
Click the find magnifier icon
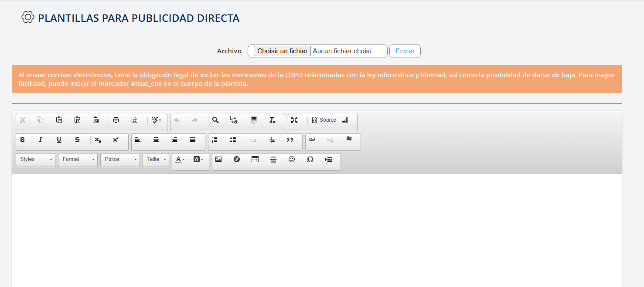click(x=215, y=120)
